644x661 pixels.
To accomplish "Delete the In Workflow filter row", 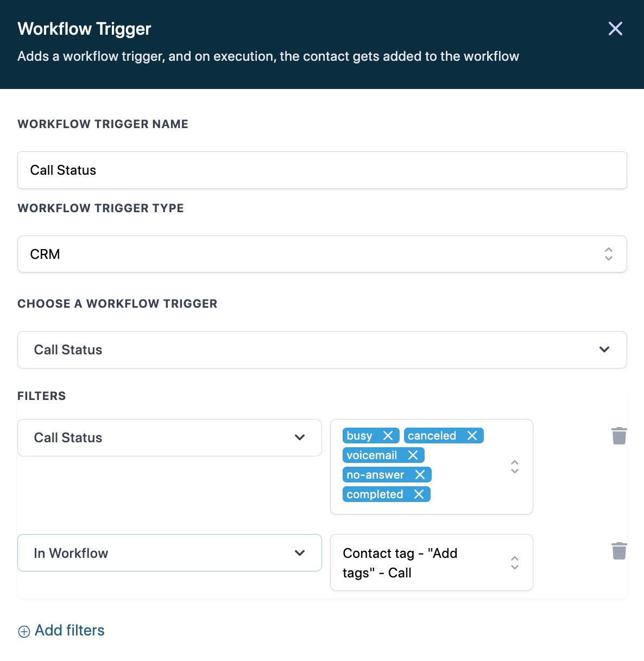I will pos(619,551).
